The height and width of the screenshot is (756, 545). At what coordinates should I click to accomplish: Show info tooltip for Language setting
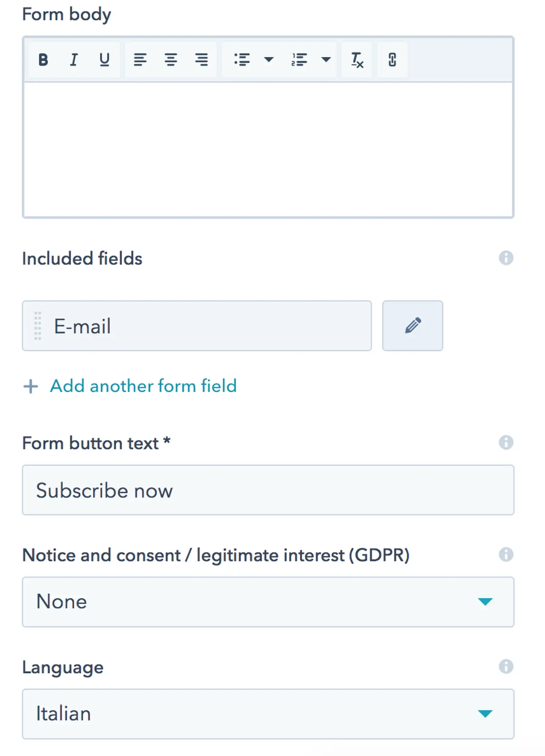[x=506, y=666]
